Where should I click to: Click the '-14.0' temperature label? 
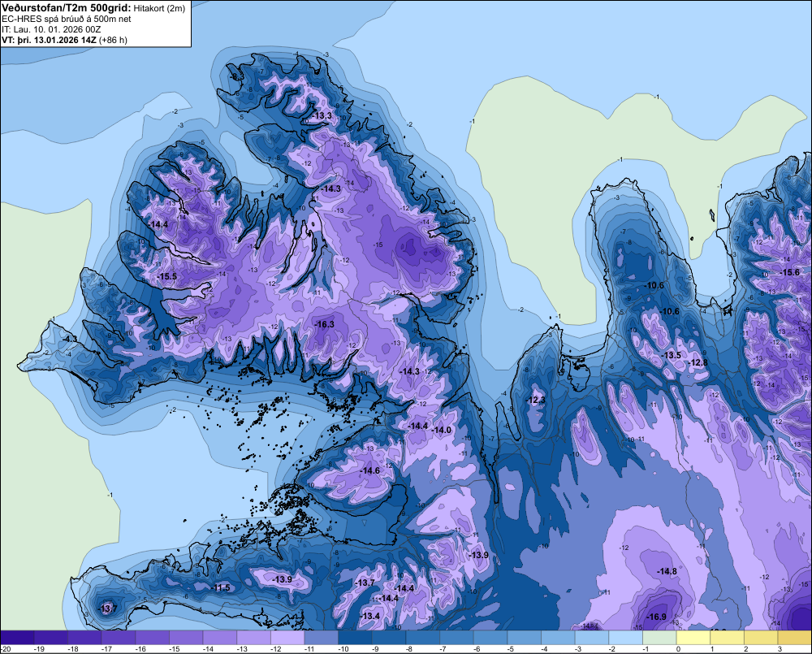pyautogui.click(x=442, y=430)
